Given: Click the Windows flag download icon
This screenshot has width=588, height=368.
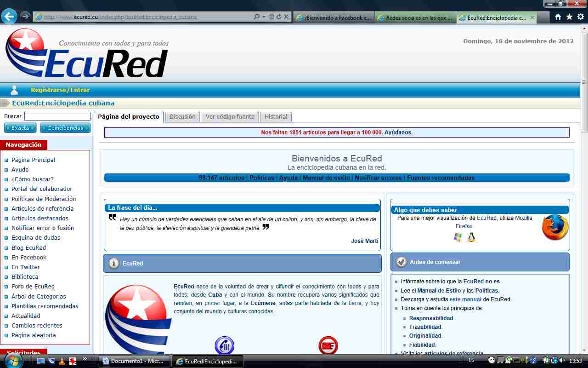Looking at the screenshot, I should pyautogui.click(x=458, y=237).
